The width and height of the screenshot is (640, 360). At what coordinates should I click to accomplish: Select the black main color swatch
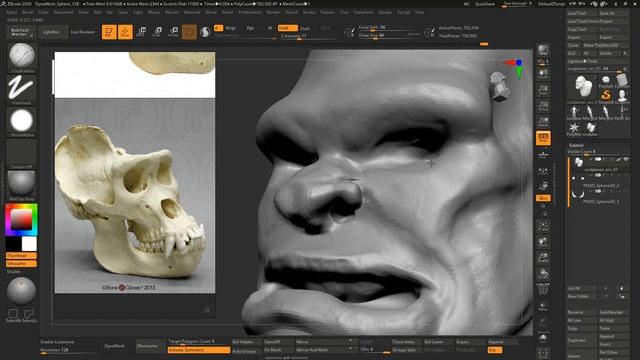(13, 244)
